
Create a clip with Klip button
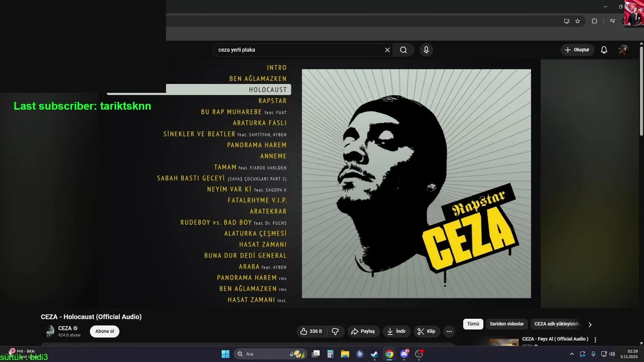[x=427, y=331]
